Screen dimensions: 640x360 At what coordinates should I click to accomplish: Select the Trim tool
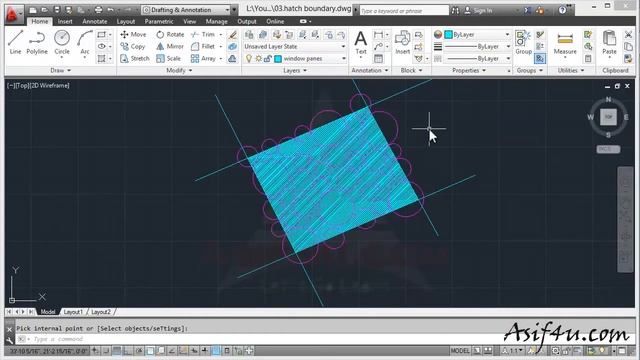(202, 35)
